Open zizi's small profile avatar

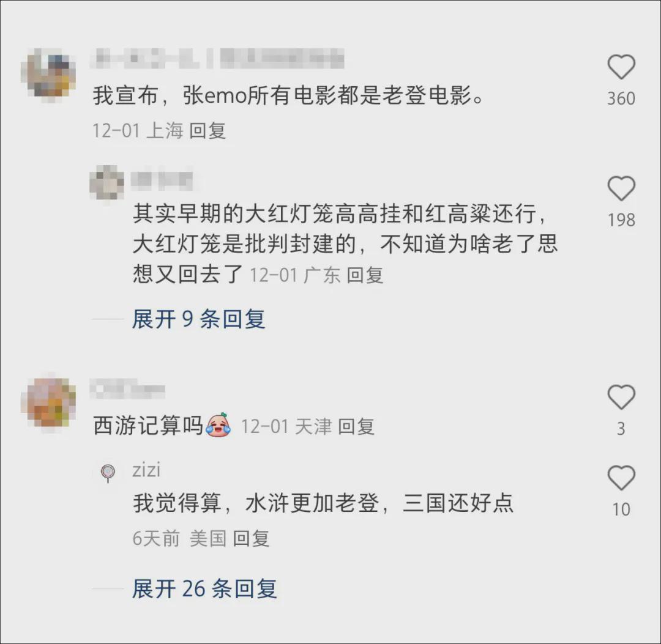[x=108, y=473]
